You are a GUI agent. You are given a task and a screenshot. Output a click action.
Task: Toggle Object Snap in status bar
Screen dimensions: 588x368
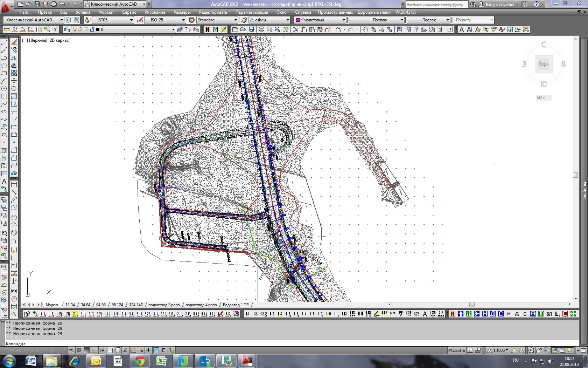[110, 350]
